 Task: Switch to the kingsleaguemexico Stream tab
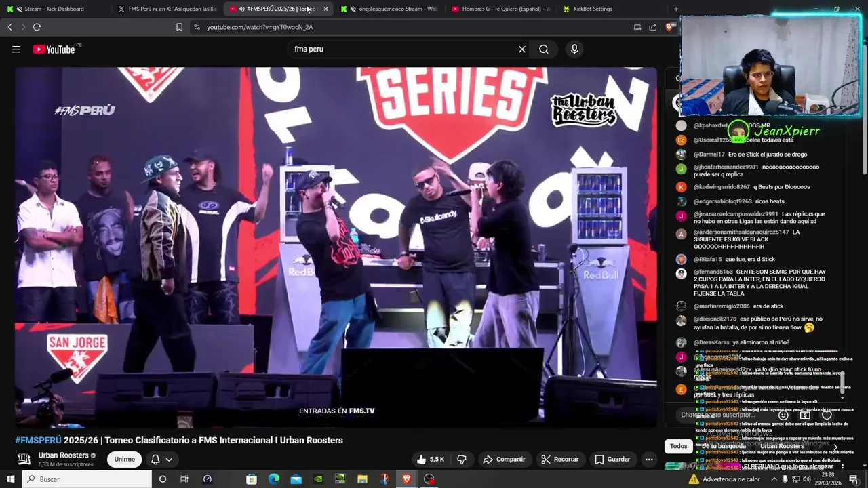[x=390, y=9]
